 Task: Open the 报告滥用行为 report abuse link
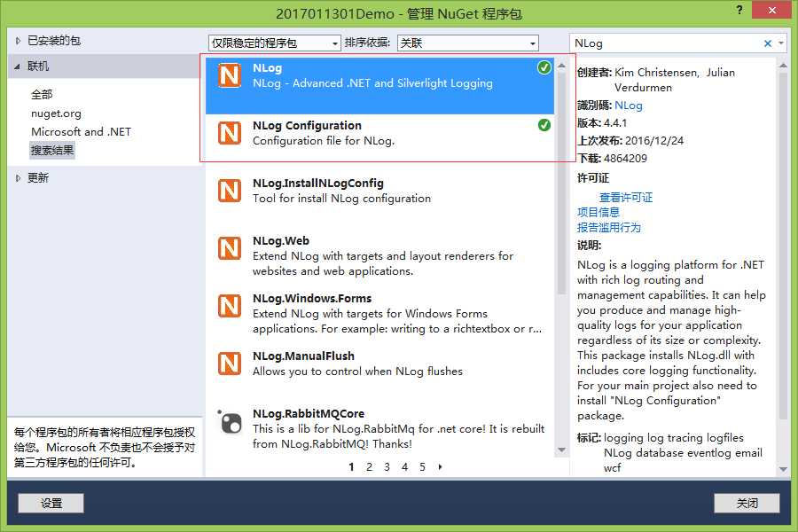(609, 228)
